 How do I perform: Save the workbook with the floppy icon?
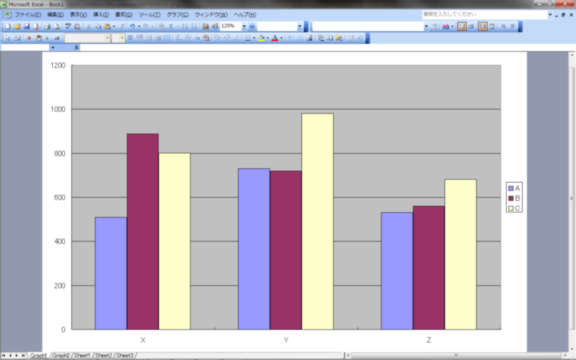[26, 26]
